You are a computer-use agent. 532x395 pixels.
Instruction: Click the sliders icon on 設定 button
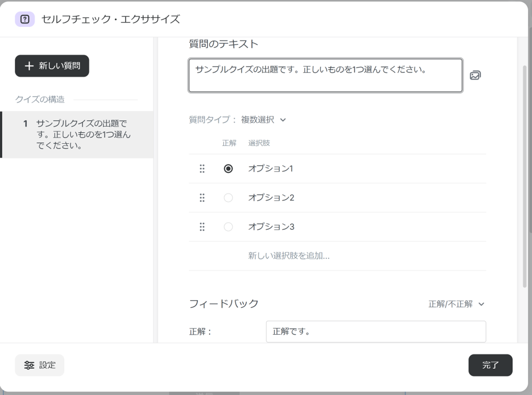click(29, 365)
